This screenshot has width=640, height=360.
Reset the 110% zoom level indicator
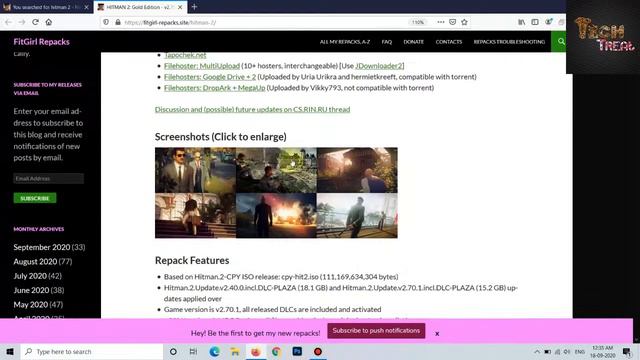pyautogui.click(x=418, y=22)
